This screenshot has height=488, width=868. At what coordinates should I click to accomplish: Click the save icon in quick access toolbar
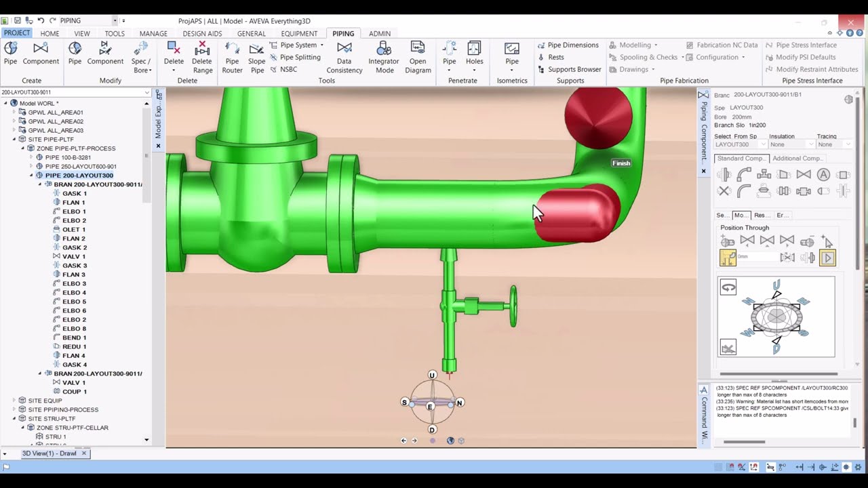tap(17, 21)
